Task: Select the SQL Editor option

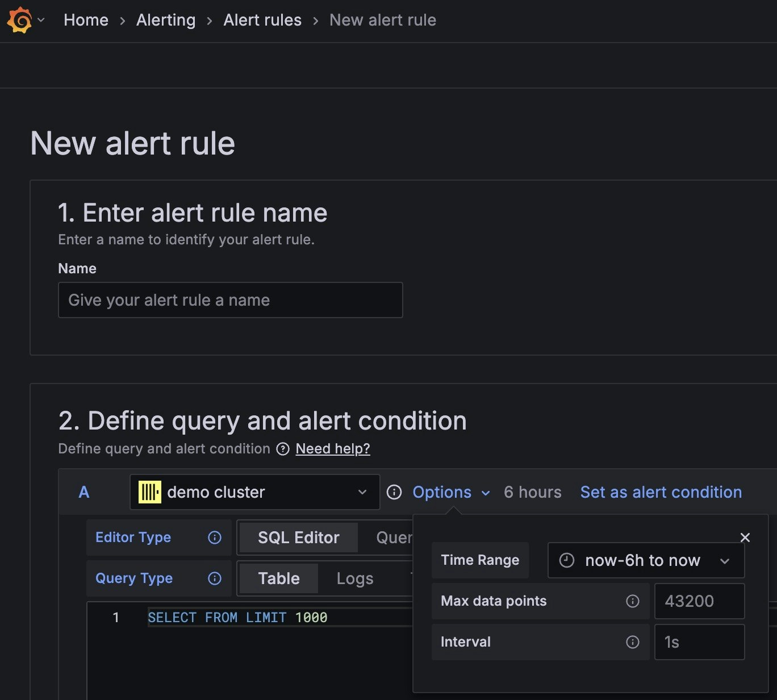Action: [x=299, y=537]
